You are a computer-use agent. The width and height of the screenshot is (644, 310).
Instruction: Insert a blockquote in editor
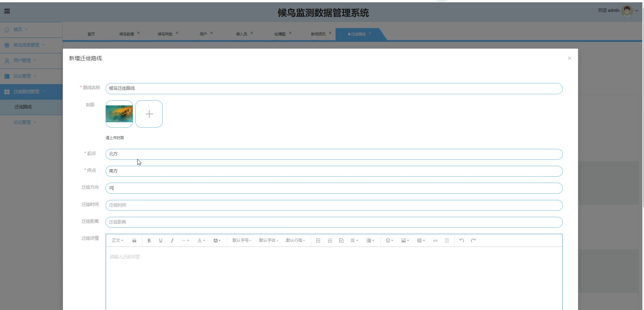(134, 240)
